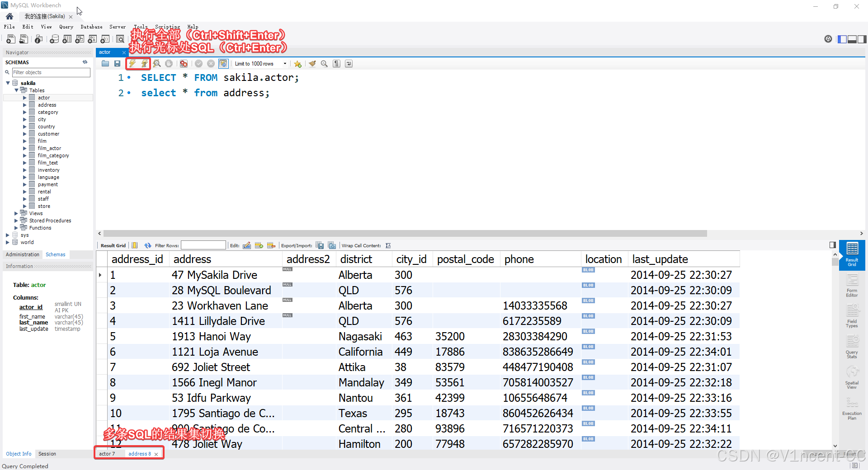The width and height of the screenshot is (868, 470).
Task: Toggle stop-on-error execution button
Action: coord(184,64)
